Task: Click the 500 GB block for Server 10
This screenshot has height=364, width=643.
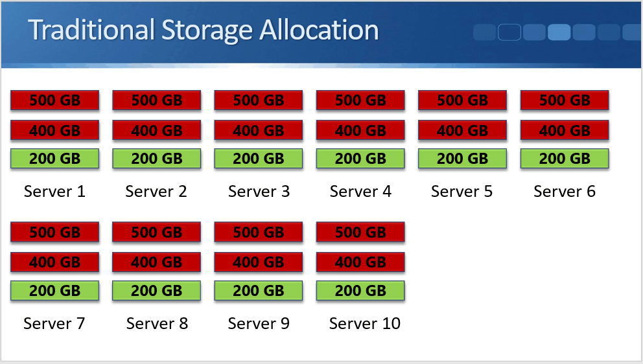Action: click(360, 232)
